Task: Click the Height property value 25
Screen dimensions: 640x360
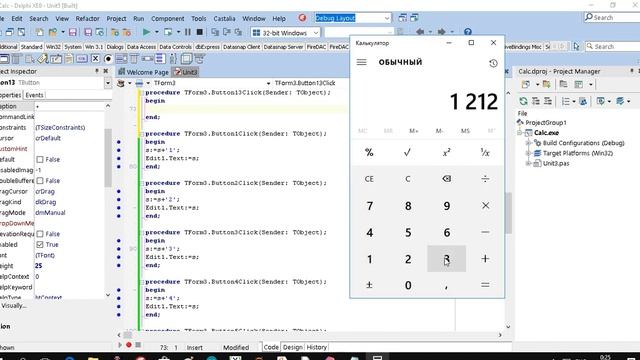Action: click(x=39, y=266)
